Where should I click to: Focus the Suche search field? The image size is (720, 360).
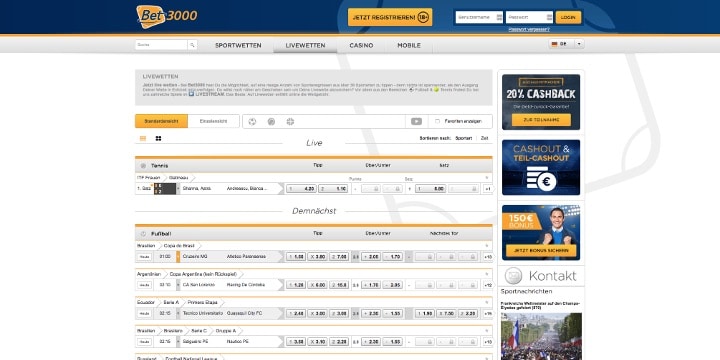[161, 45]
